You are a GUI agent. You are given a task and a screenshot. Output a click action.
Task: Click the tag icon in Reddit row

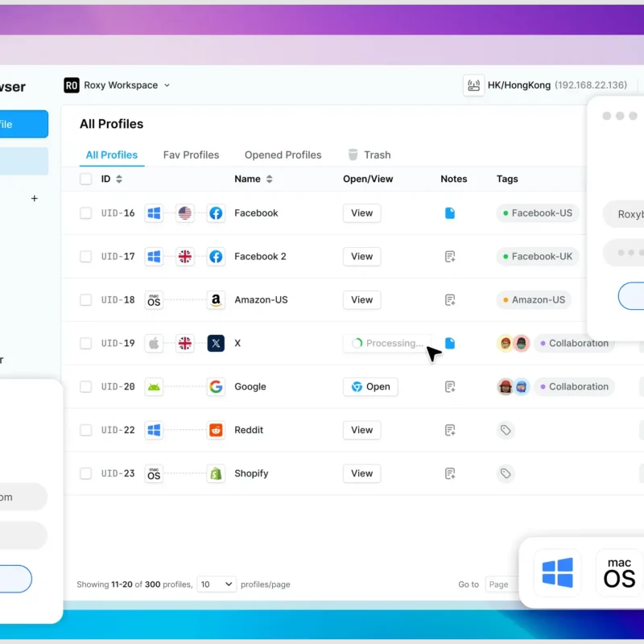pyautogui.click(x=506, y=431)
